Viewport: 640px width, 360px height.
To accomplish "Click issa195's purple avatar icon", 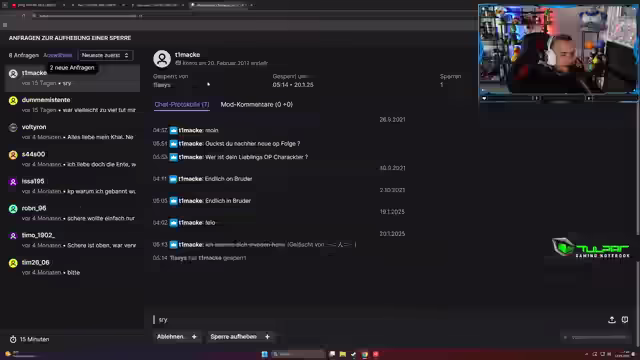I will coord(13,182).
